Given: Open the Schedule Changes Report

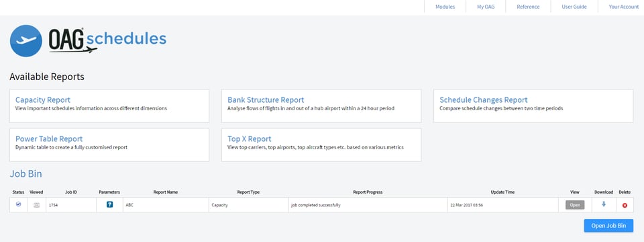Looking at the screenshot, I should (484, 100).
